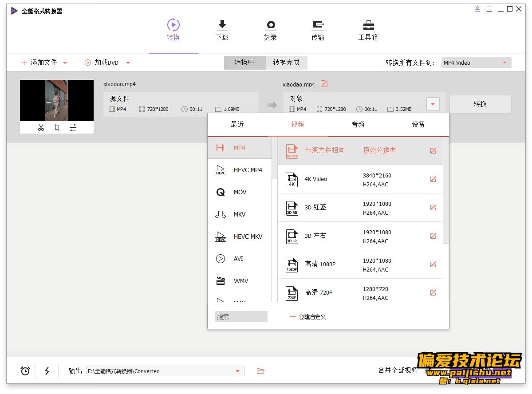Choose the 高清 1080P preset row

pyautogui.click(x=360, y=264)
